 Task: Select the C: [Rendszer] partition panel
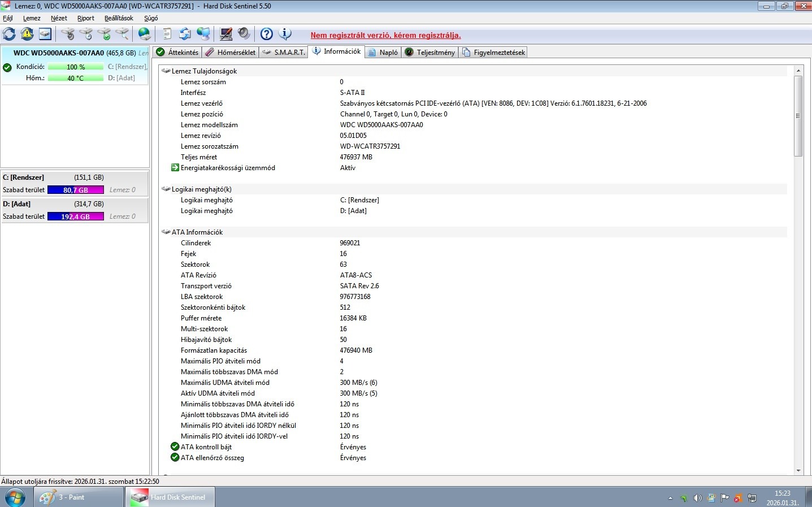[75, 183]
